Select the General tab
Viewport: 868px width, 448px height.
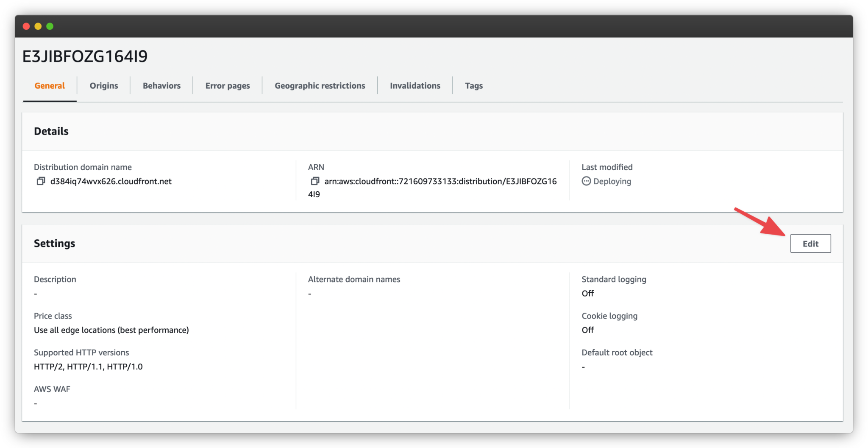(x=49, y=85)
